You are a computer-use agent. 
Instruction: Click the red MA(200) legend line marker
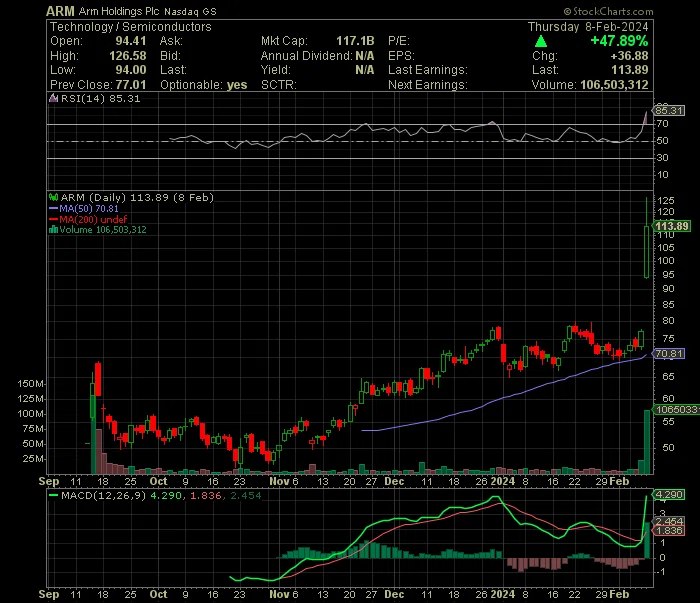pyautogui.click(x=53, y=219)
